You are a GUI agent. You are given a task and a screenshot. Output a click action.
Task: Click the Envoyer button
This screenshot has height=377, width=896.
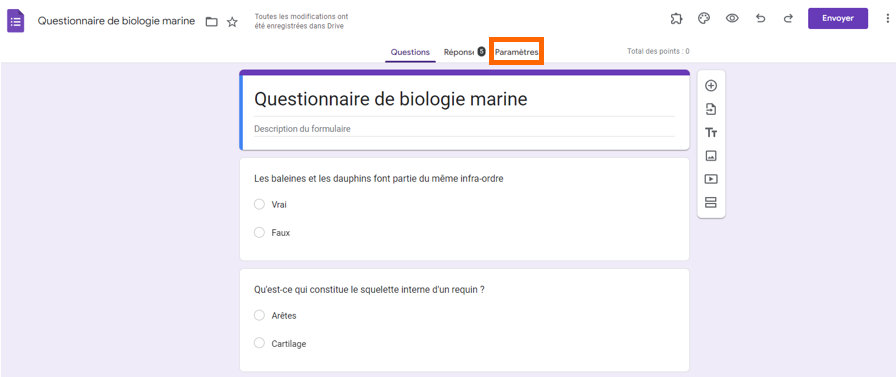[838, 18]
